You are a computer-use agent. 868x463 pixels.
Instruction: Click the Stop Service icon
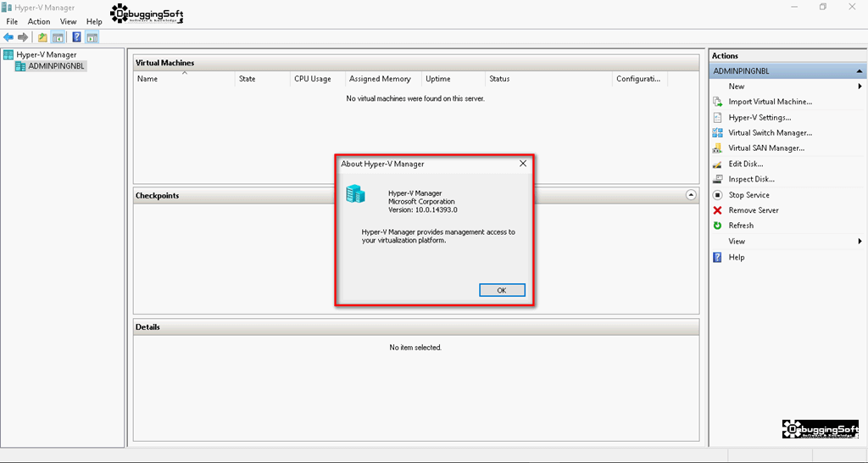(x=717, y=195)
